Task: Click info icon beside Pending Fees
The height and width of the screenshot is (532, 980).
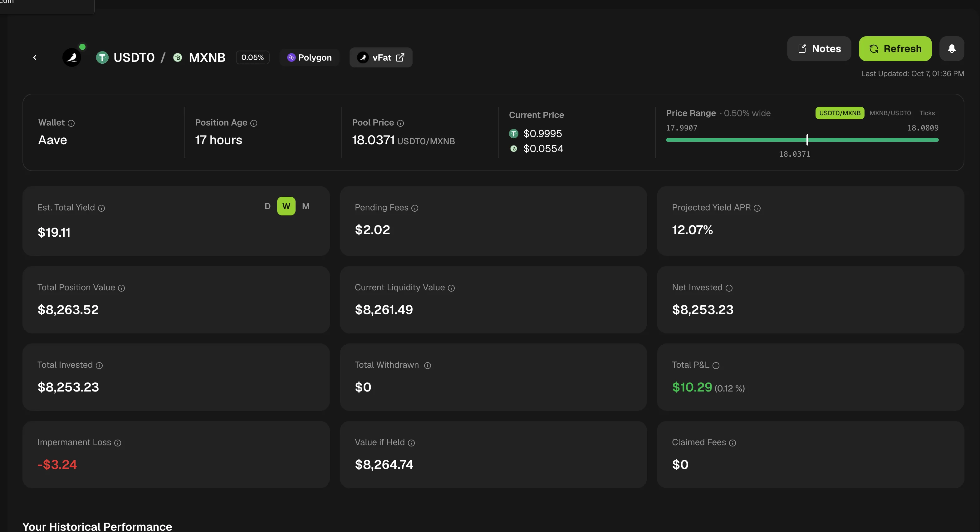Action: (x=415, y=208)
